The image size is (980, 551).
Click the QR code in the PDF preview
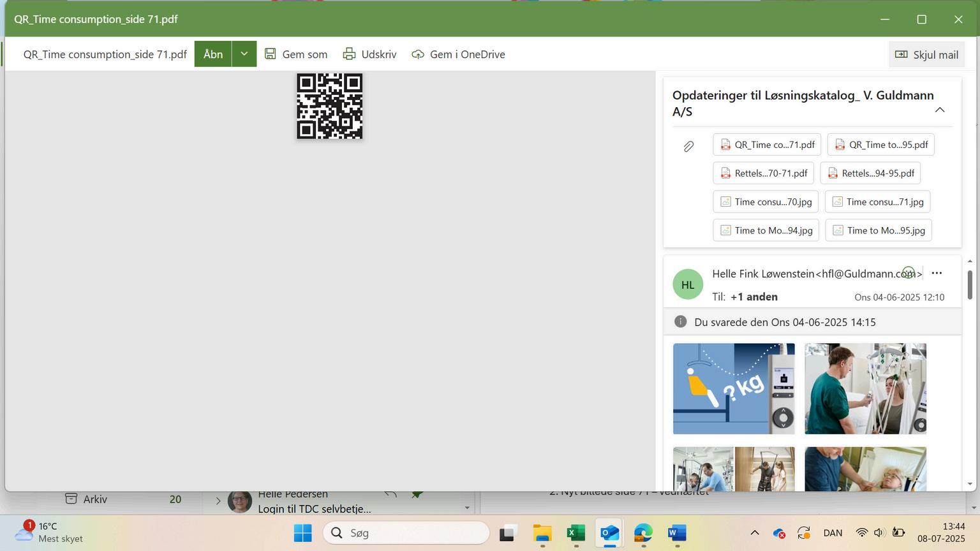point(329,106)
